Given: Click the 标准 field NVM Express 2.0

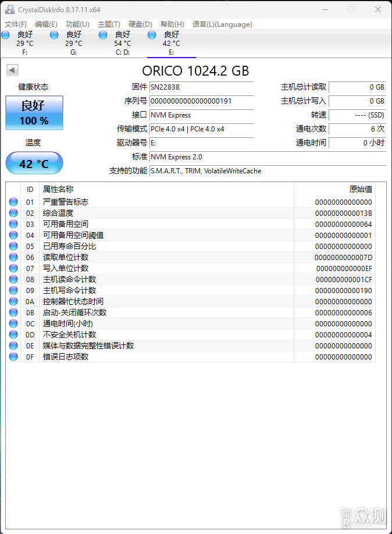Looking at the screenshot, I should [268, 157].
